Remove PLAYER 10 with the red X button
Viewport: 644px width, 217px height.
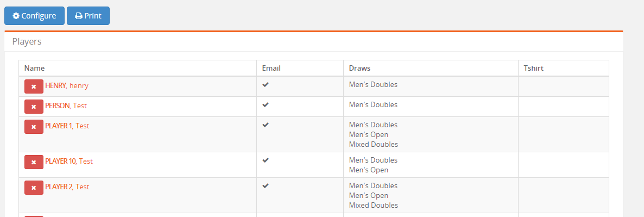(34, 162)
